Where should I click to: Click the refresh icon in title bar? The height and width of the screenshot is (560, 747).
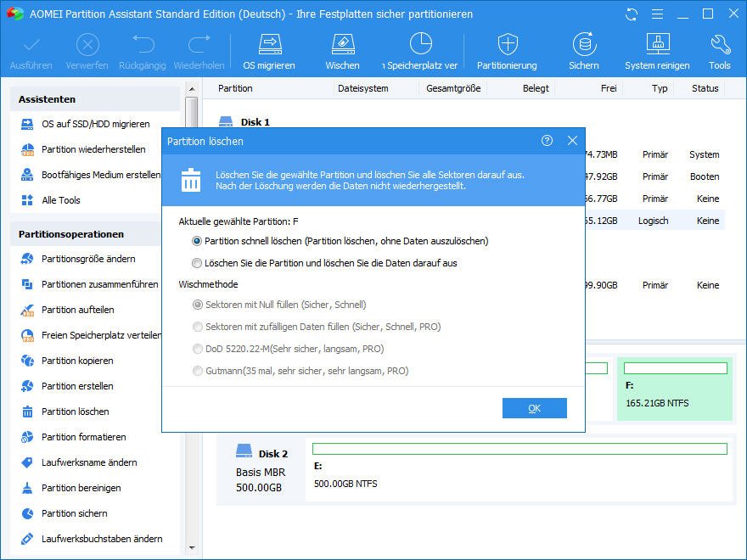(632, 14)
